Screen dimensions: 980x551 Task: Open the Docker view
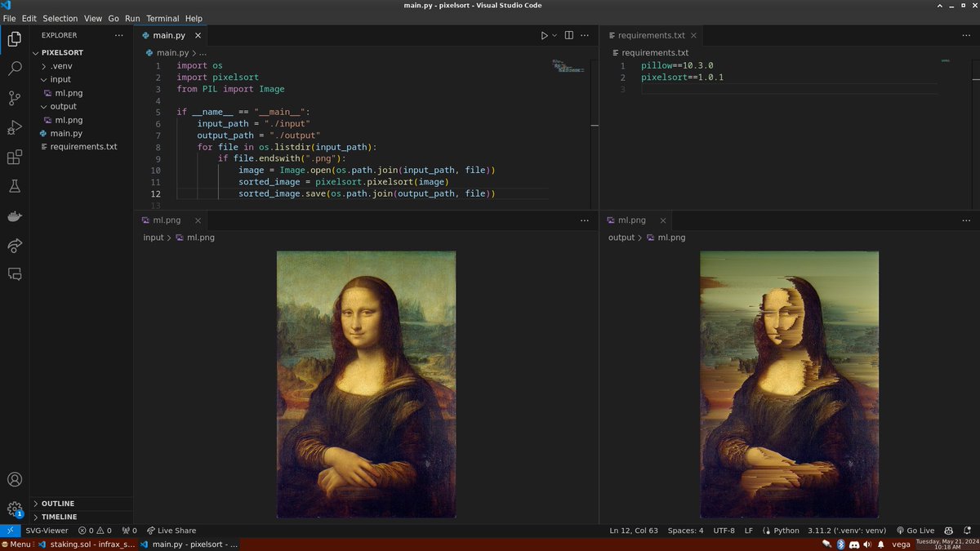pyautogui.click(x=15, y=216)
